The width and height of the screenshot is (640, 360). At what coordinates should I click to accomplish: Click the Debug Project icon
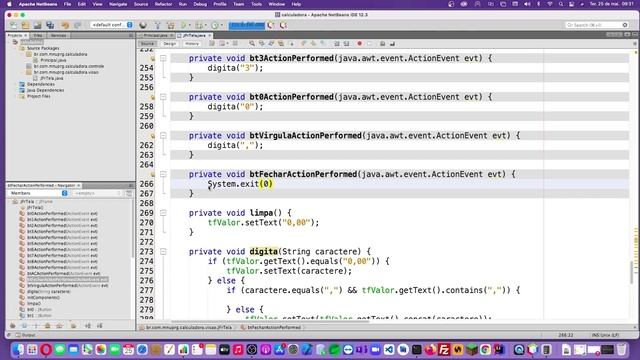click(x=199, y=25)
